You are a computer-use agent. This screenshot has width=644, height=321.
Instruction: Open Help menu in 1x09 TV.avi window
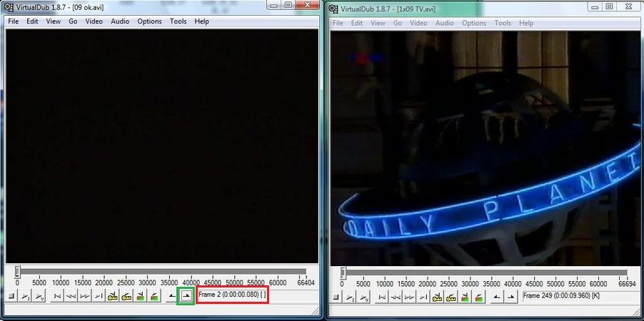[x=526, y=23]
